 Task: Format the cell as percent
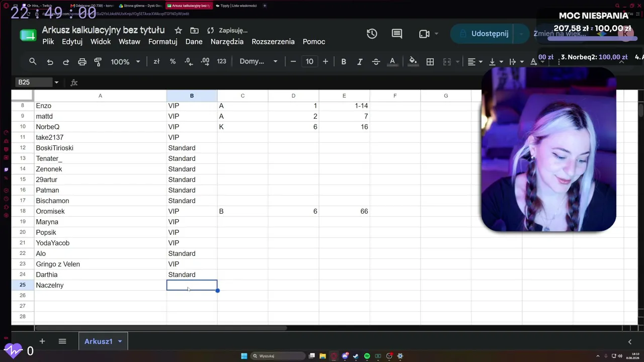pos(173,61)
